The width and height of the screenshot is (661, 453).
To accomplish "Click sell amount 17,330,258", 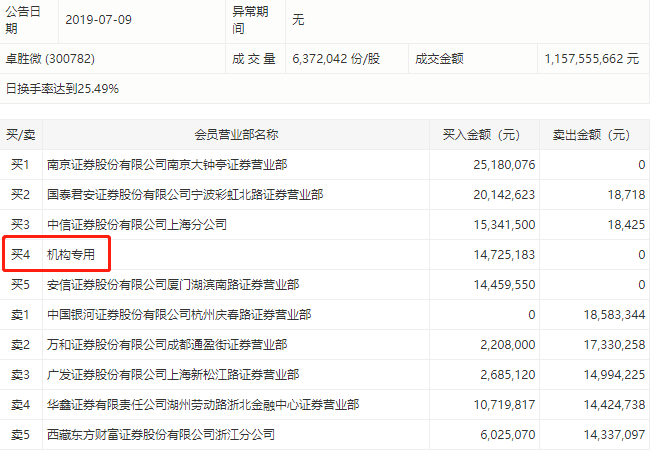I will [614, 345].
